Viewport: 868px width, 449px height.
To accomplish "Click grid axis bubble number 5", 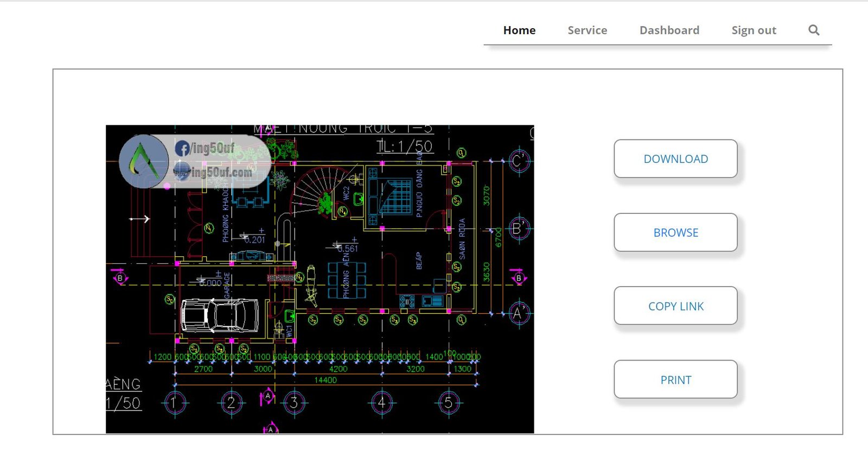I will click(449, 403).
